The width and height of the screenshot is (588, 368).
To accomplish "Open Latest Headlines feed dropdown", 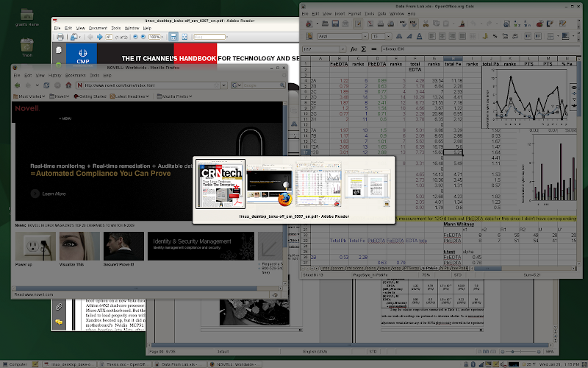I will pyautogui.click(x=129, y=96).
